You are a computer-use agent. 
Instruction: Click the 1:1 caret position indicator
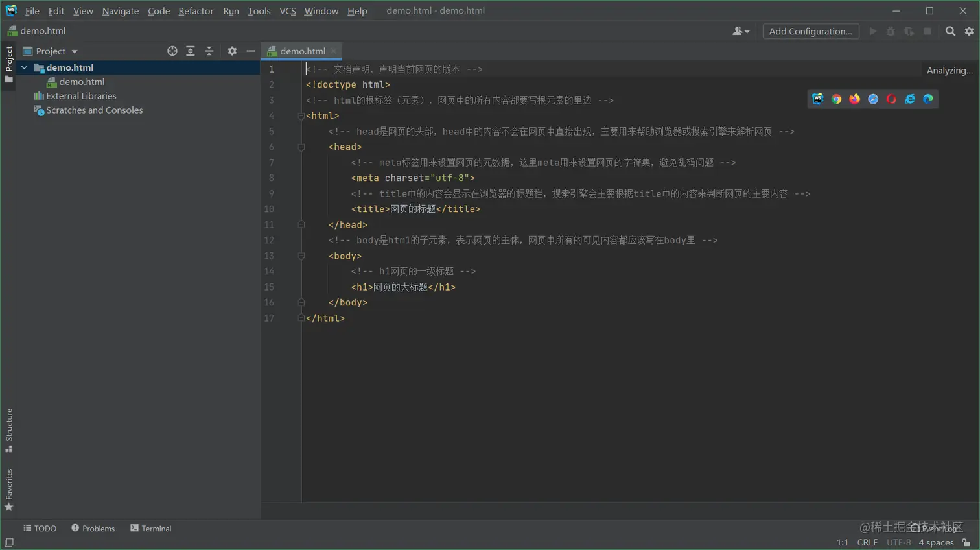click(x=843, y=542)
